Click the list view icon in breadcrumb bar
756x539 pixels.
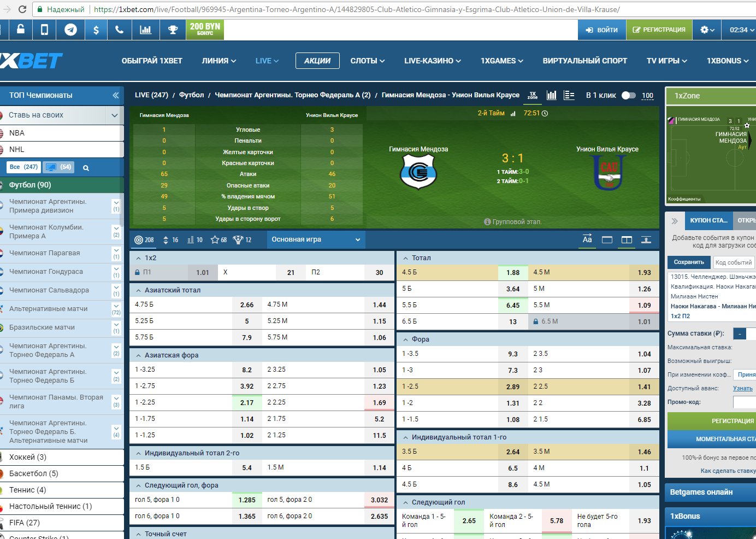tap(569, 95)
